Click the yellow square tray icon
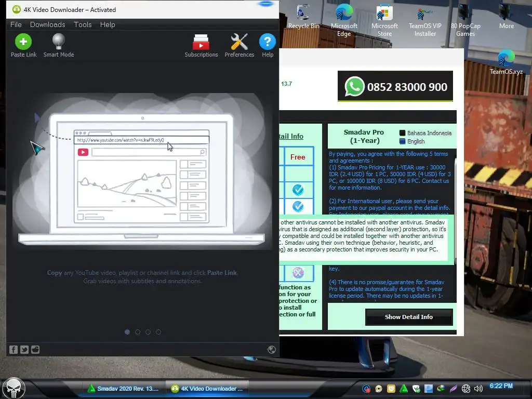532x399 pixels. coord(391,389)
